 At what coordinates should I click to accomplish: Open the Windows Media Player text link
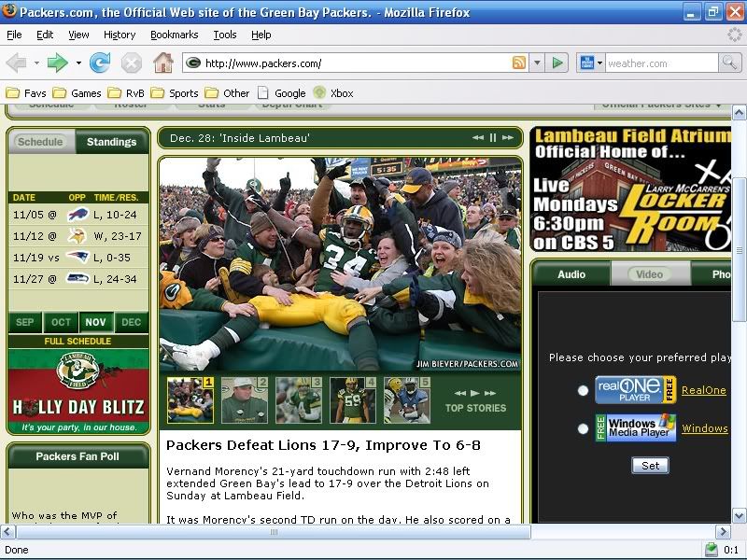click(x=705, y=428)
